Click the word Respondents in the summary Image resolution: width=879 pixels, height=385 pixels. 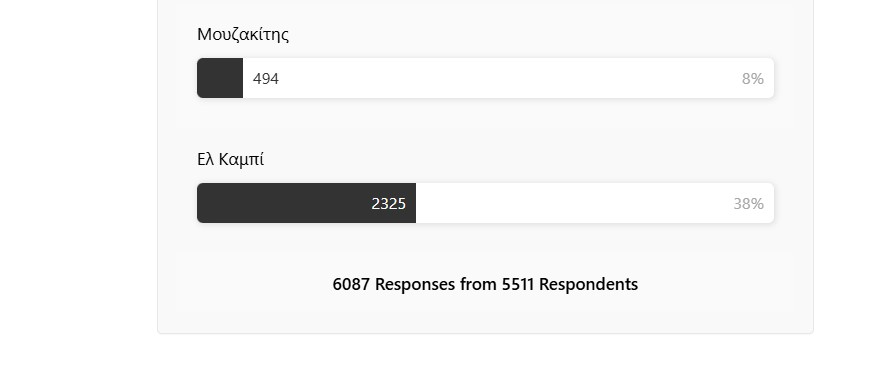pyautogui.click(x=589, y=284)
